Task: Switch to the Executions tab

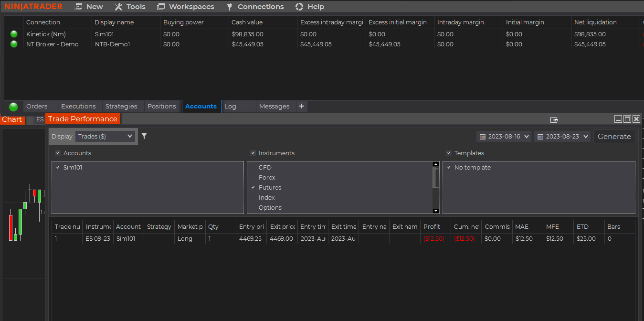Action: pyautogui.click(x=79, y=106)
